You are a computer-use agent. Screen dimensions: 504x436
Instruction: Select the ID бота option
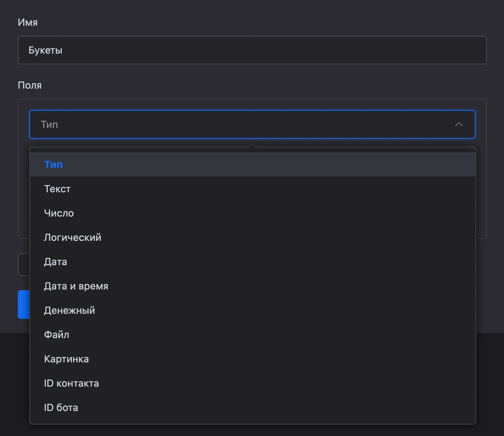point(253,407)
